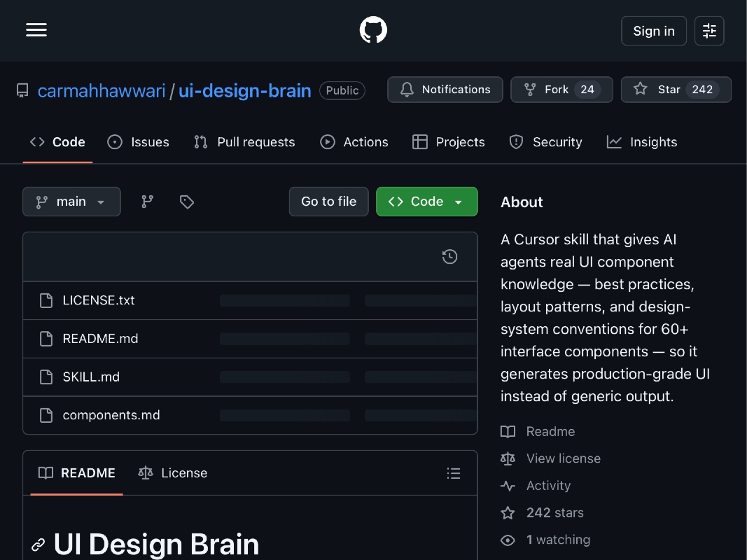Open the README.md file

tap(101, 339)
